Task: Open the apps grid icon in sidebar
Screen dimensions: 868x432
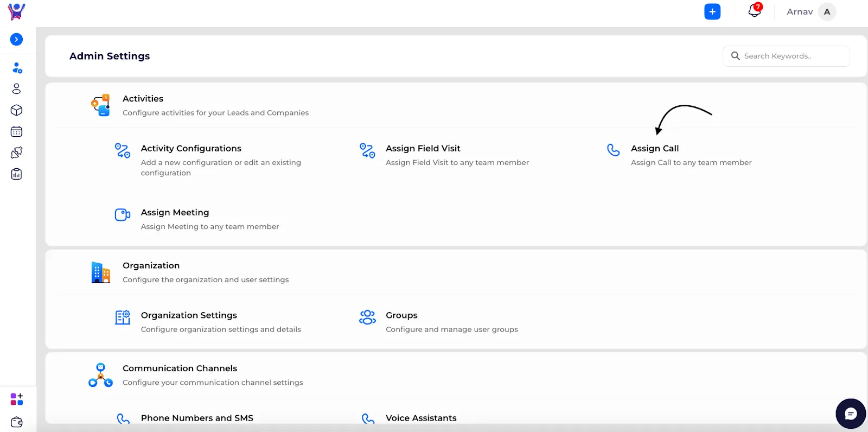Action: (x=17, y=399)
